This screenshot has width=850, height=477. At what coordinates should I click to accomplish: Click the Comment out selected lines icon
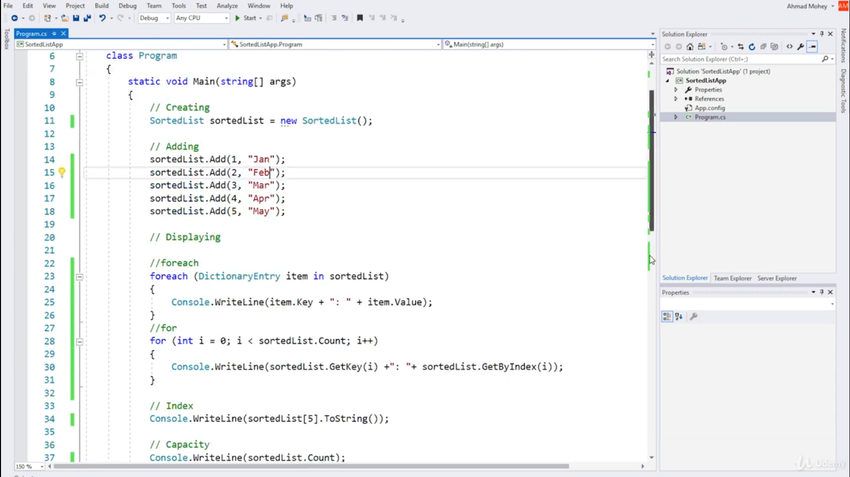[334, 18]
